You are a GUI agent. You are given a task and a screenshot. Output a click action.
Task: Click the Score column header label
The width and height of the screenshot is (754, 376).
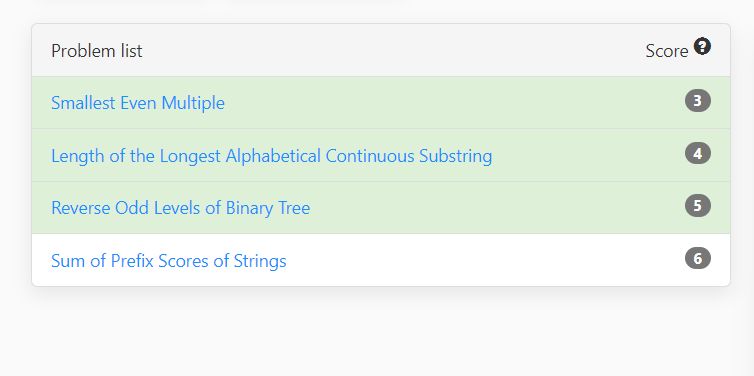[667, 51]
